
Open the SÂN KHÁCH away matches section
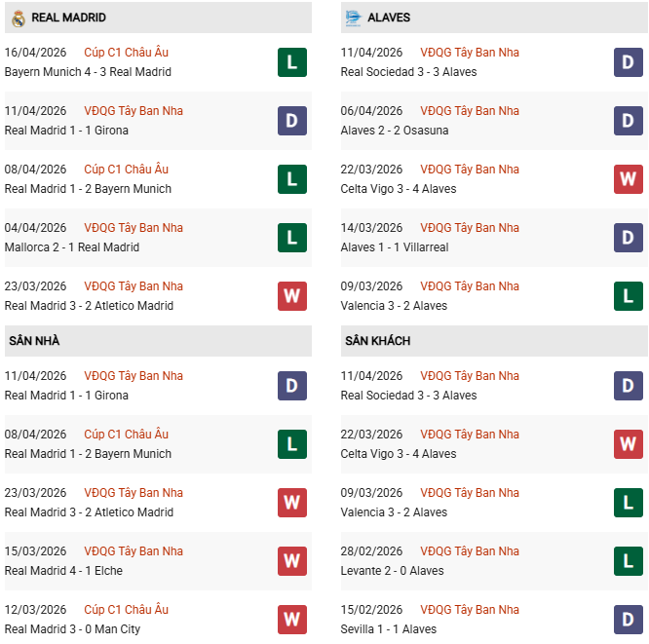coord(377,341)
